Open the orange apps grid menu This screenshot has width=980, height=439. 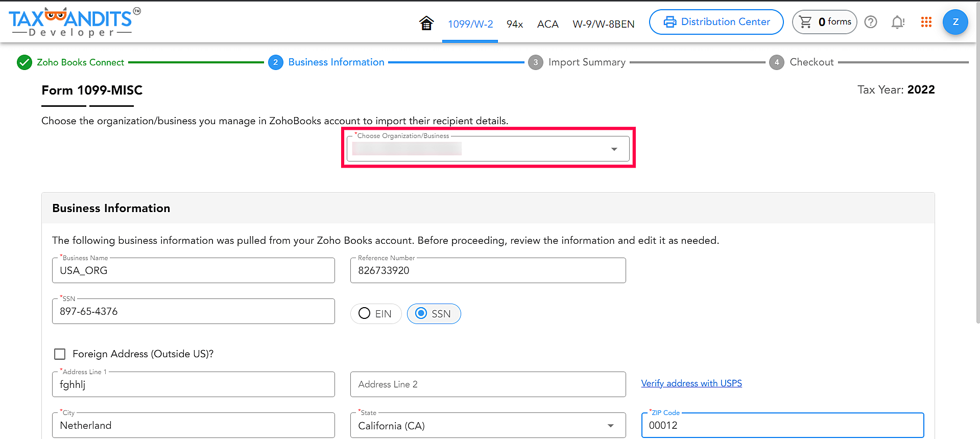pos(926,22)
